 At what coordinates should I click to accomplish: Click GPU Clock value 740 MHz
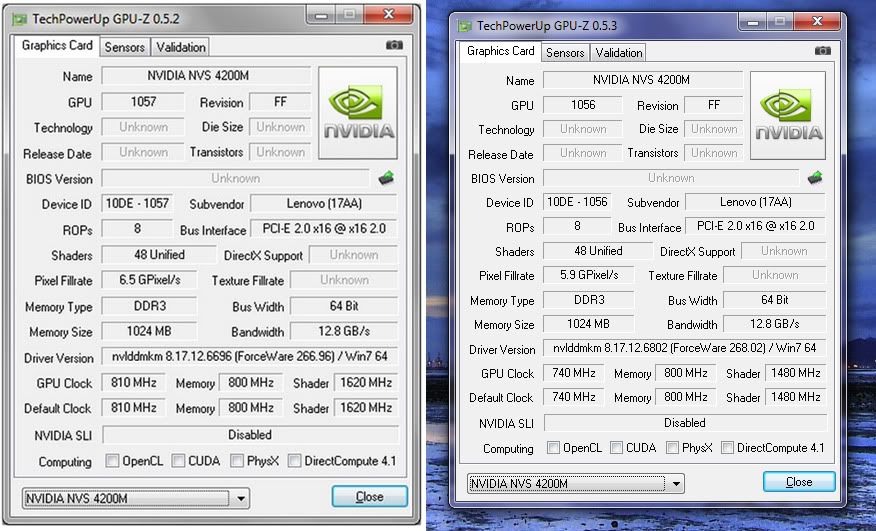pyautogui.click(x=574, y=373)
